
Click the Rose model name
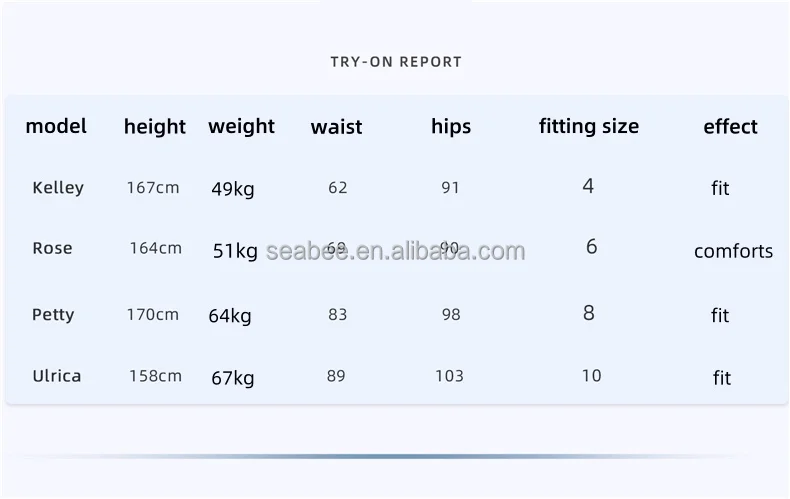pos(52,248)
